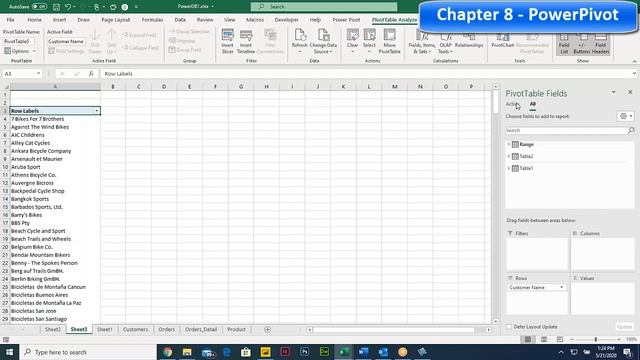
Task: Switch to Page Break Preview icon
Action: (560, 339)
